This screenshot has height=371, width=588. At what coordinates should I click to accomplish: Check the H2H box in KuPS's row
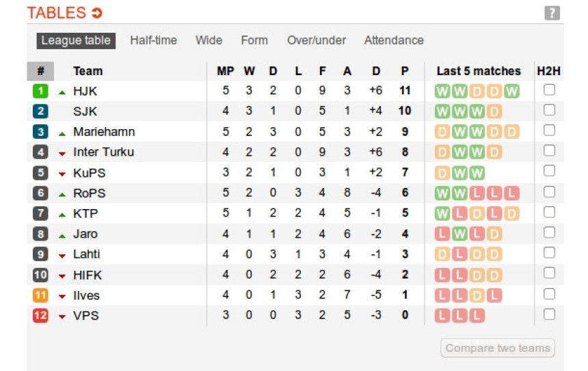point(549,172)
